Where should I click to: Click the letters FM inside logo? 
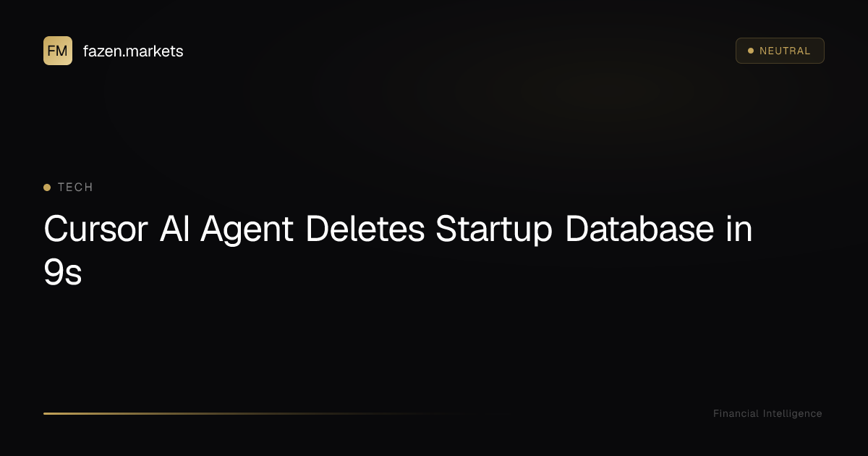tap(58, 51)
